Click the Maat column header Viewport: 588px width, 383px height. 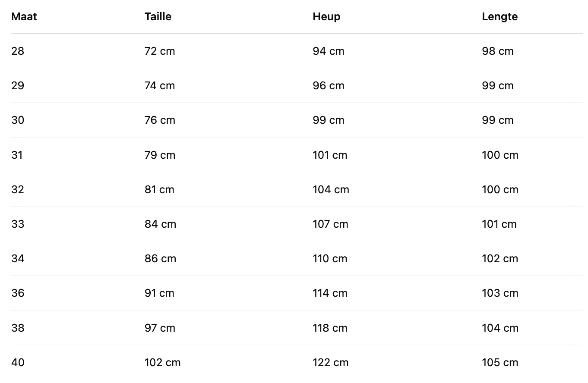[x=24, y=17]
